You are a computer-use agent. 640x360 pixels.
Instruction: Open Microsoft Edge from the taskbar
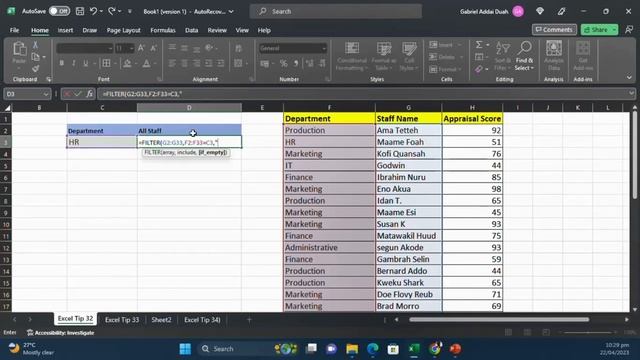click(372, 349)
